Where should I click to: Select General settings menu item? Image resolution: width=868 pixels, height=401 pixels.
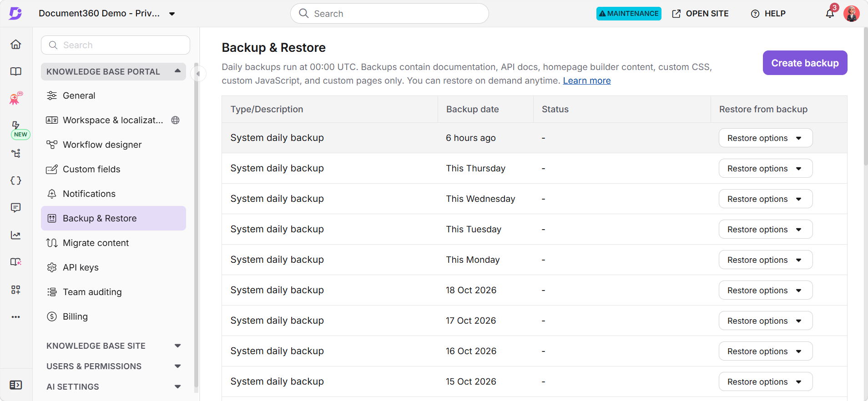(113, 95)
